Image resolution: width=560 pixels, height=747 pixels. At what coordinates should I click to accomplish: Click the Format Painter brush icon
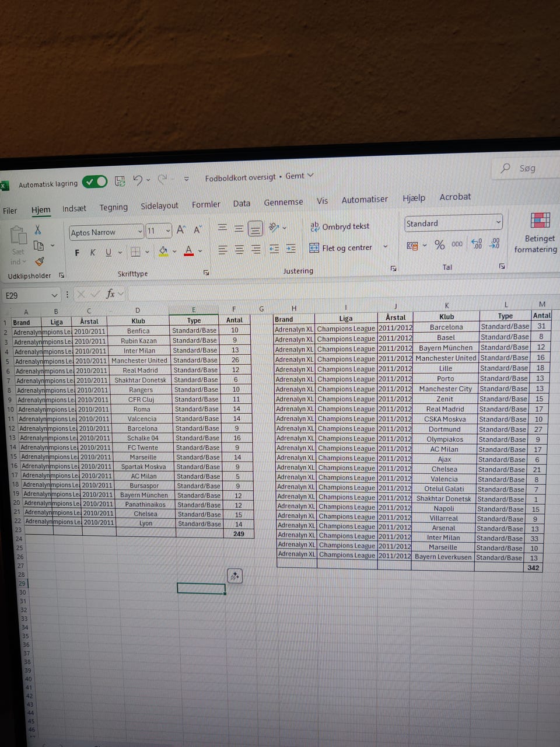(x=39, y=261)
